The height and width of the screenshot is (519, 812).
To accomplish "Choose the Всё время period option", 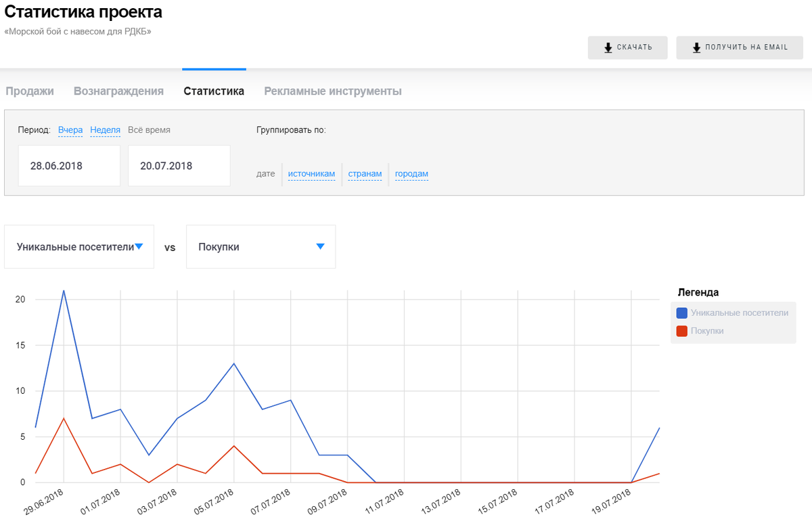I will [x=149, y=130].
